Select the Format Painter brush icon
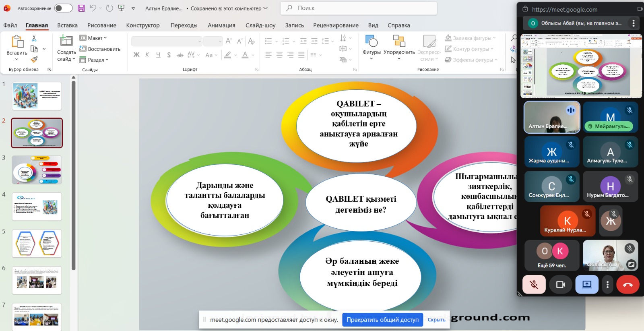Viewport: 644px width, 331px height. click(x=34, y=60)
